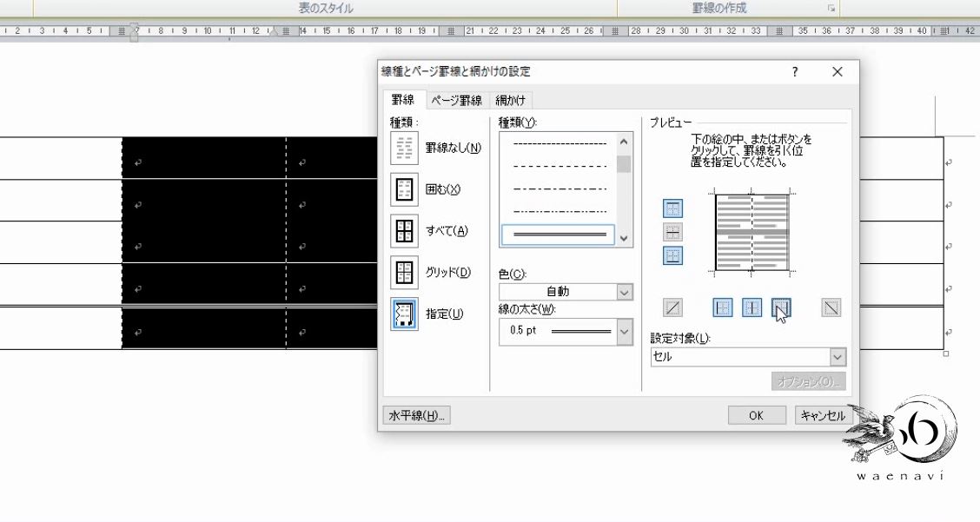Click the 表のスタイル group label
980x522 pixels.
click(x=326, y=8)
